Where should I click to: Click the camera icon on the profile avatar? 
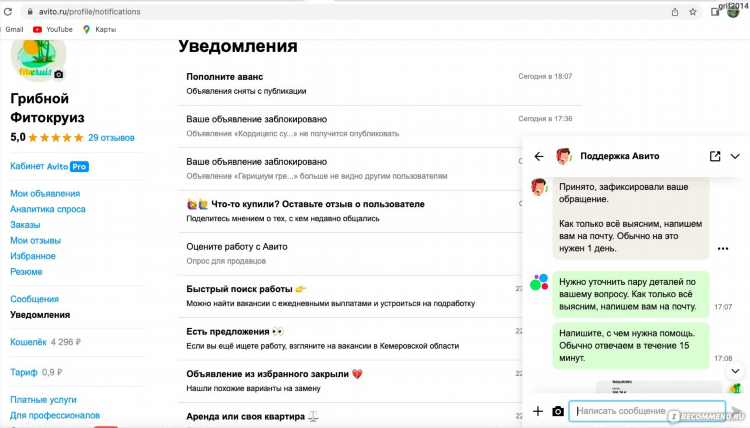click(x=58, y=74)
